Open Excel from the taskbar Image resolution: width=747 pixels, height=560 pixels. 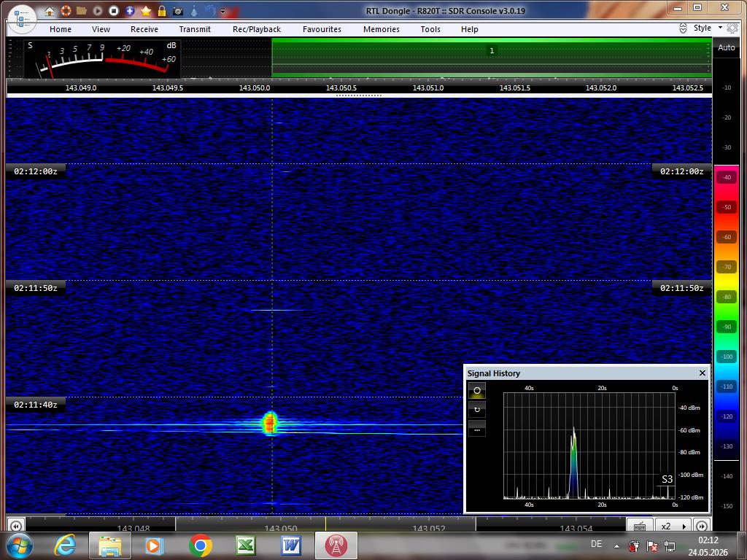(246, 545)
